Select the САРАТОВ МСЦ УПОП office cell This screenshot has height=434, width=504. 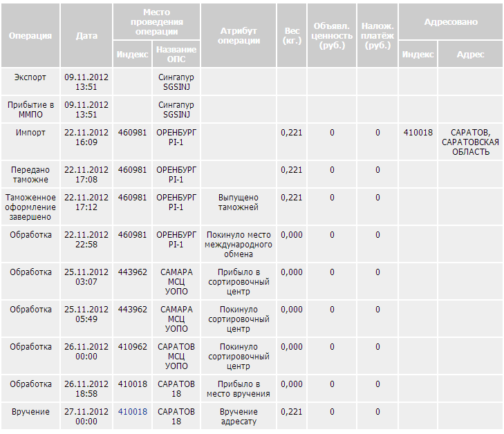(x=176, y=356)
